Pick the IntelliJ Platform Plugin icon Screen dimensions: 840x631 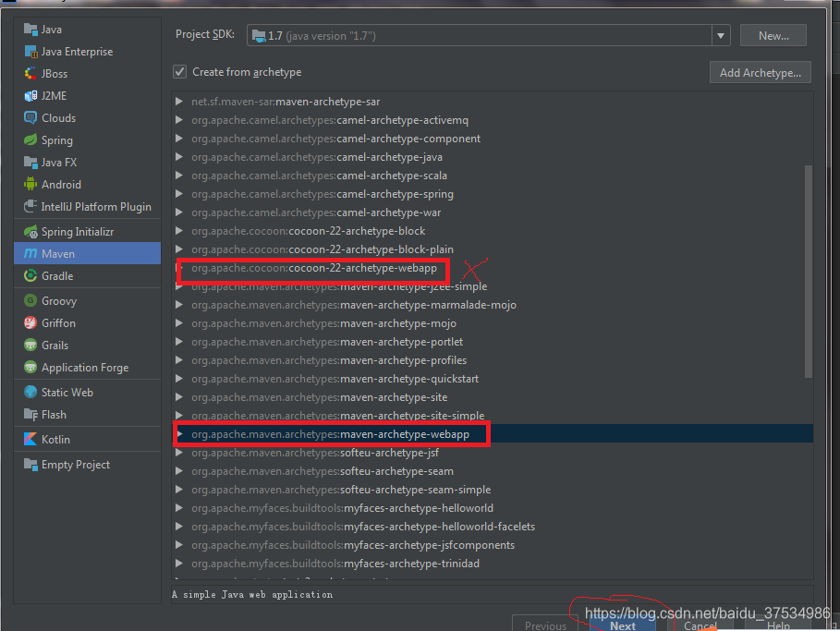[x=30, y=207]
